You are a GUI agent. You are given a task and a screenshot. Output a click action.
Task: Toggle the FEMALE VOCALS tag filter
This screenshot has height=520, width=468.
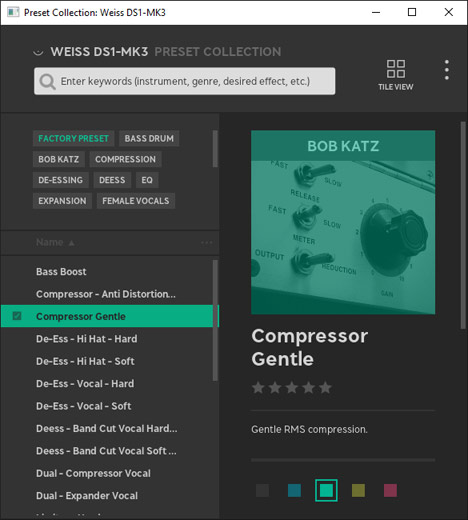coord(136,201)
